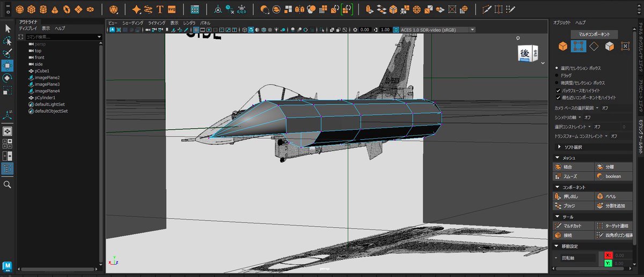
Task: Activate the Rotate tool in the toolbox
Action: (x=8, y=78)
